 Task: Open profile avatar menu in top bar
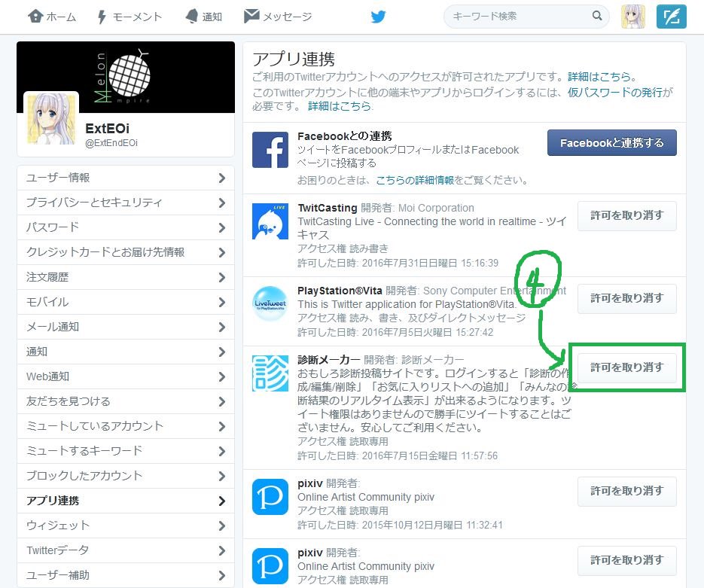click(x=632, y=17)
